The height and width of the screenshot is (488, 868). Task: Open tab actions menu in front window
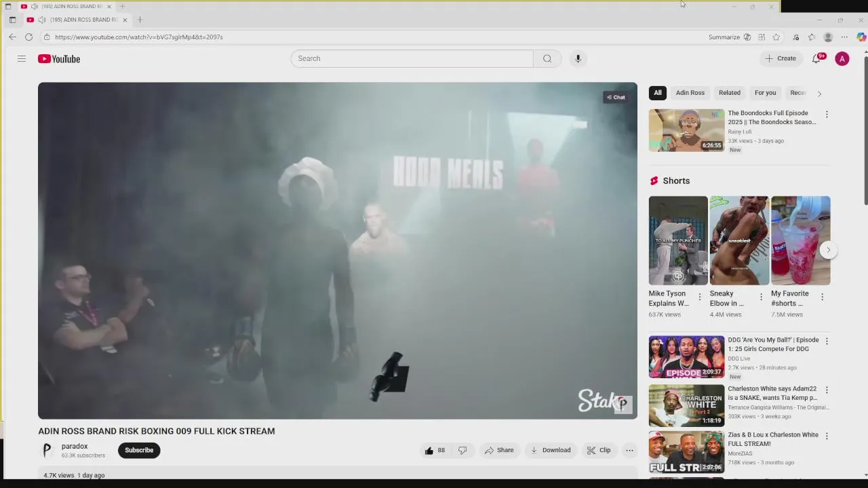12,20
